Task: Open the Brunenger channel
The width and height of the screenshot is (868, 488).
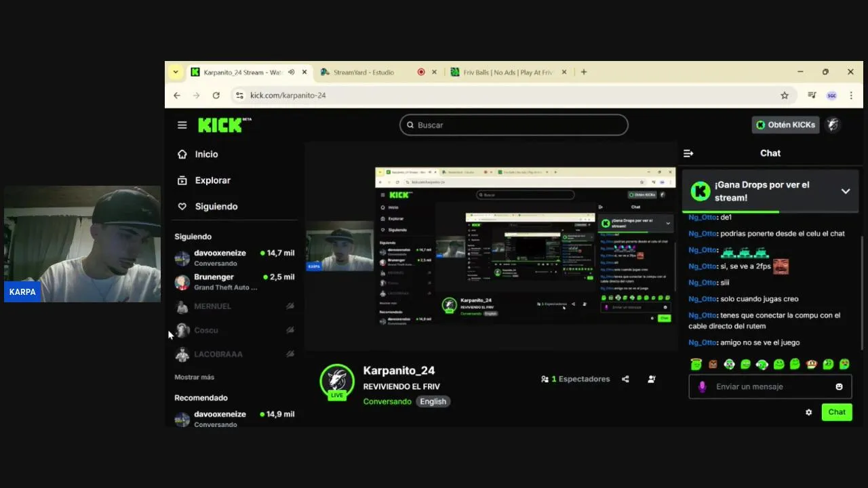Action: pyautogui.click(x=235, y=282)
